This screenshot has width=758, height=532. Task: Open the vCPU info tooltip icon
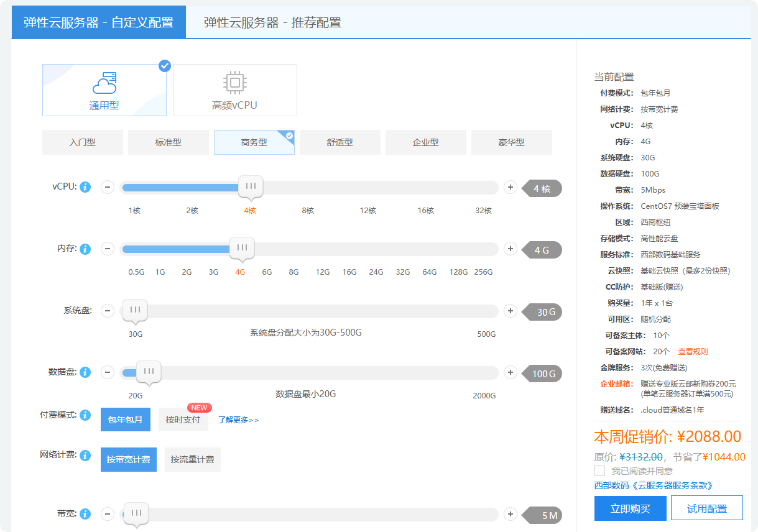point(85,187)
